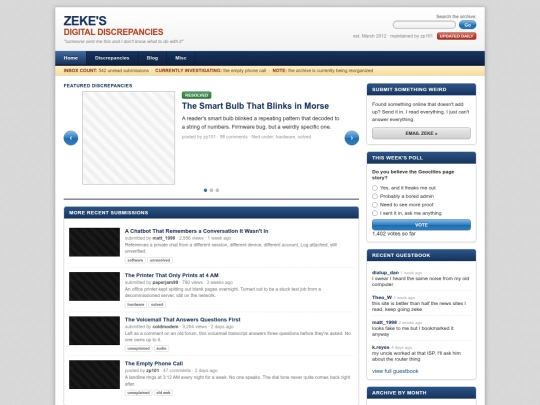This screenshot has height=405, width=540.
Task: Click the Updated Daily badge
Action: (456, 36)
